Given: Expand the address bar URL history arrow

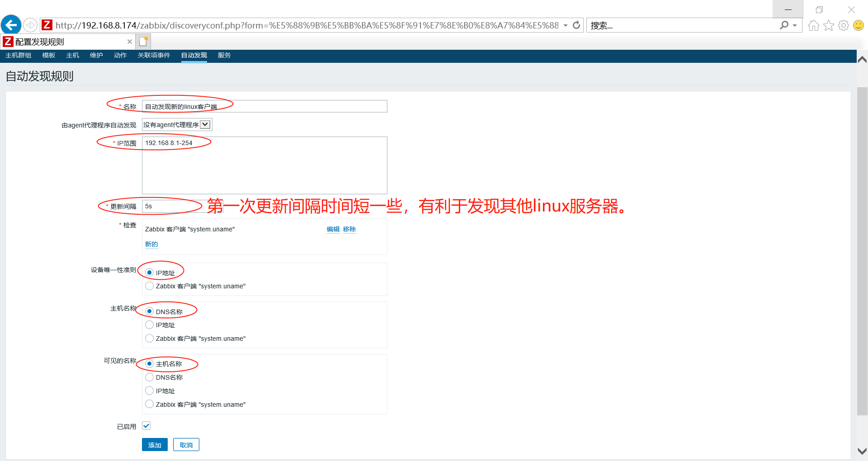Looking at the screenshot, I should (x=566, y=25).
